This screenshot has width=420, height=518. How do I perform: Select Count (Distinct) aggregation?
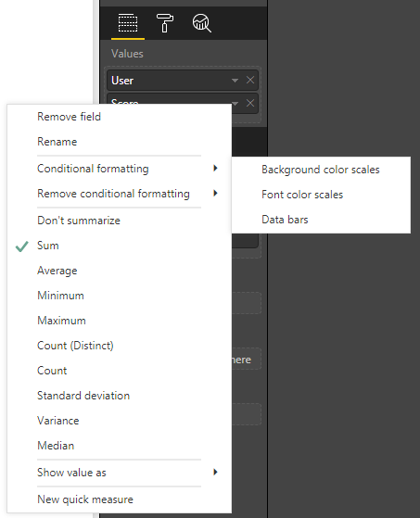pyautogui.click(x=120, y=346)
